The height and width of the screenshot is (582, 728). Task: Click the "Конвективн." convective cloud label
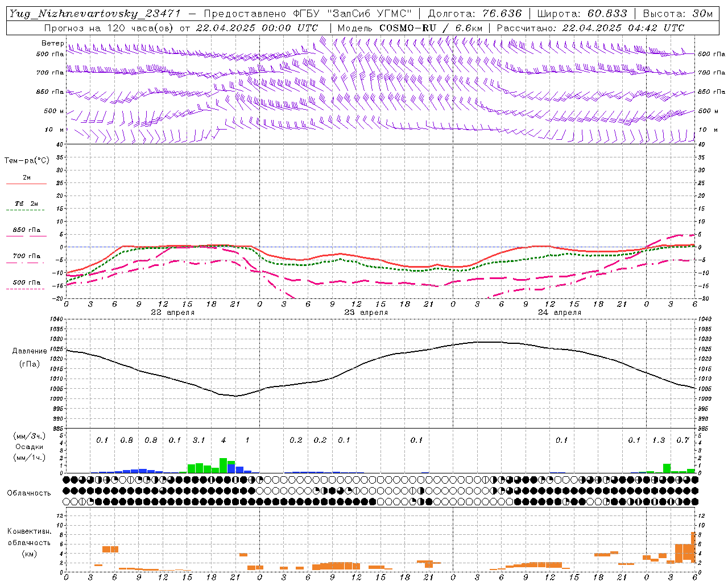tap(29, 531)
